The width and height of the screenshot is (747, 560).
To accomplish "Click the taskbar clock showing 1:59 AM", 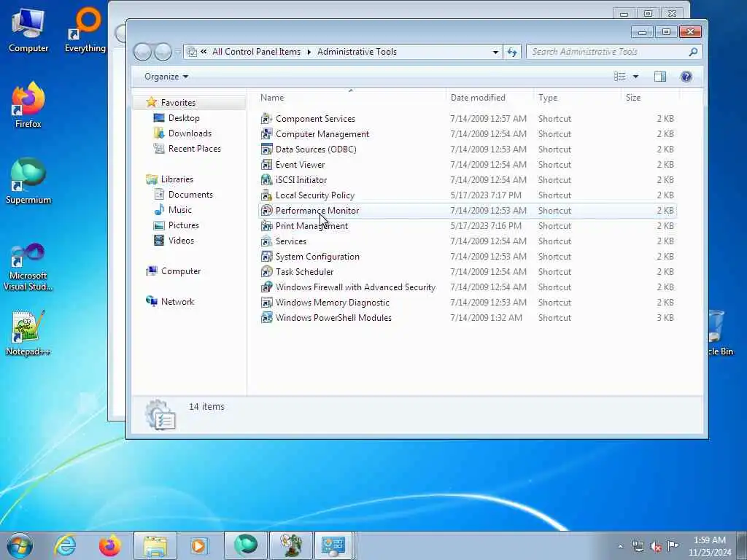I will click(710, 546).
